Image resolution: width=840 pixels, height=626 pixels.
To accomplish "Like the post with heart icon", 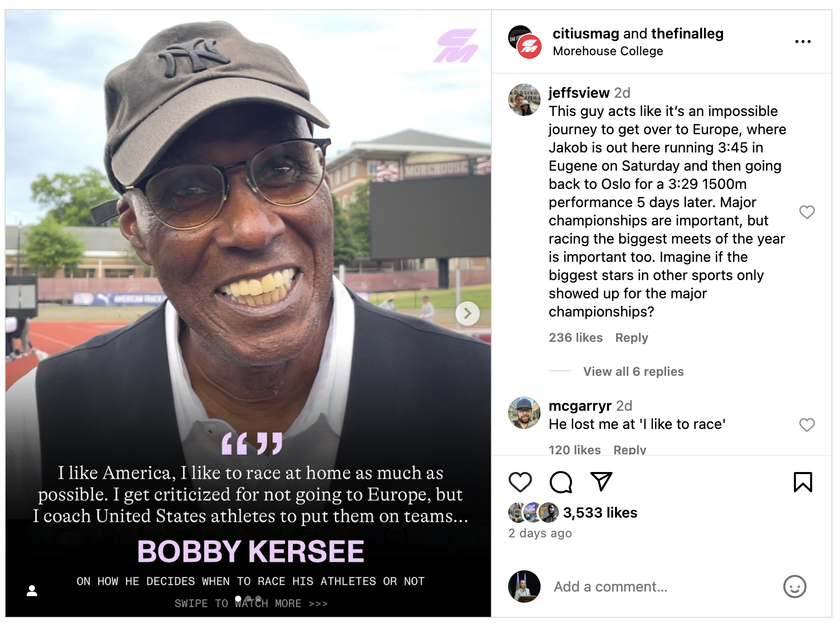I will [520, 482].
